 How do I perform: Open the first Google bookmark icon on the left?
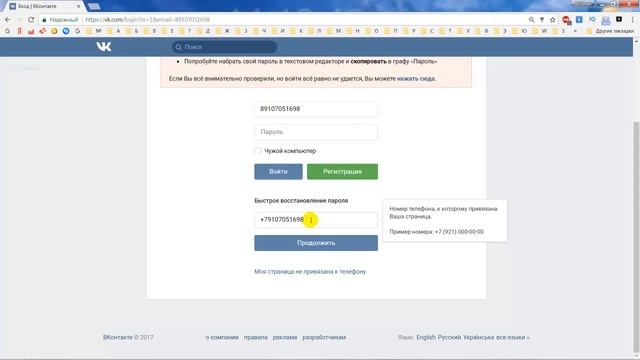pos(7,31)
